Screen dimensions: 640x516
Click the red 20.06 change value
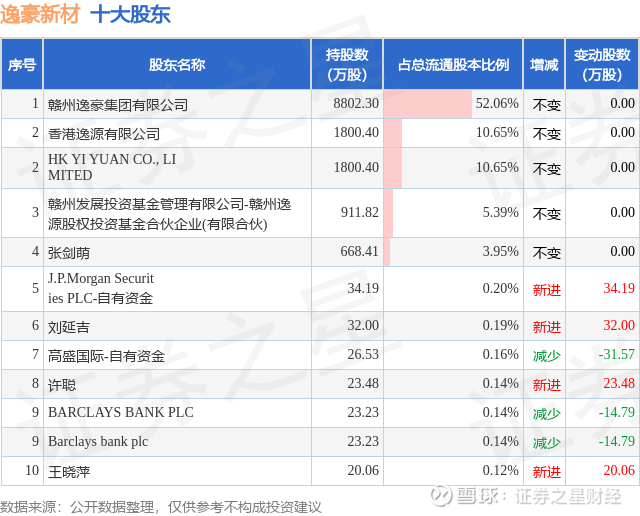(x=619, y=470)
